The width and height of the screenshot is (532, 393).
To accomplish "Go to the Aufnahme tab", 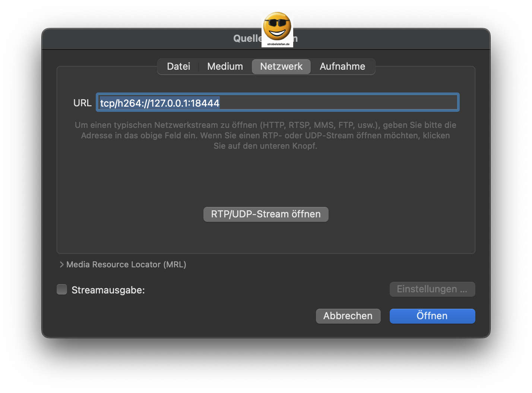I will coord(342,66).
